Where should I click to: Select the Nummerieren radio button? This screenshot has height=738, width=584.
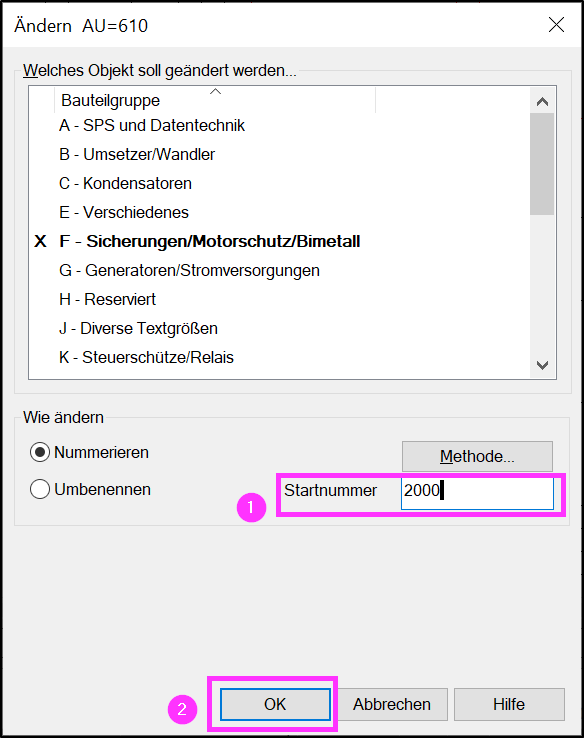tap(40, 452)
